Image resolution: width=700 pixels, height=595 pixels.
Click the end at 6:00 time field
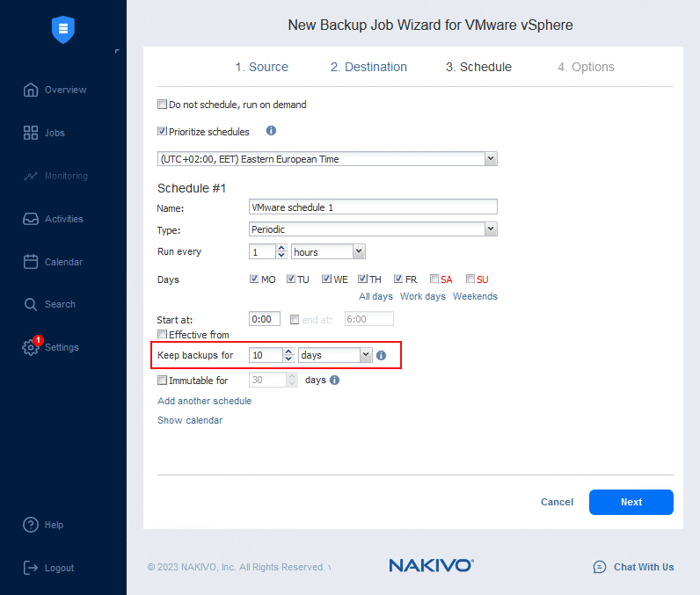pos(368,319)
